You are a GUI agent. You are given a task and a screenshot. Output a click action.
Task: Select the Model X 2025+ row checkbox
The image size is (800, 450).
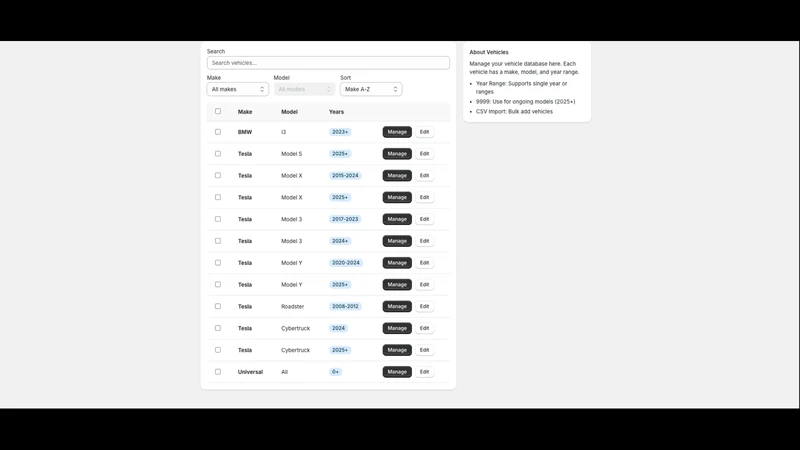pos(218,197)
